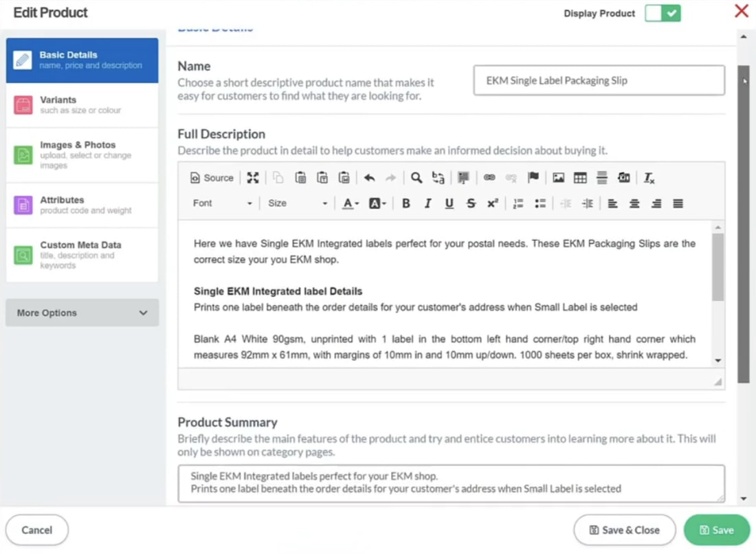Click the Source button in editor toolbar
Viewport: 756px width, 554px height.
click(212, 178)
